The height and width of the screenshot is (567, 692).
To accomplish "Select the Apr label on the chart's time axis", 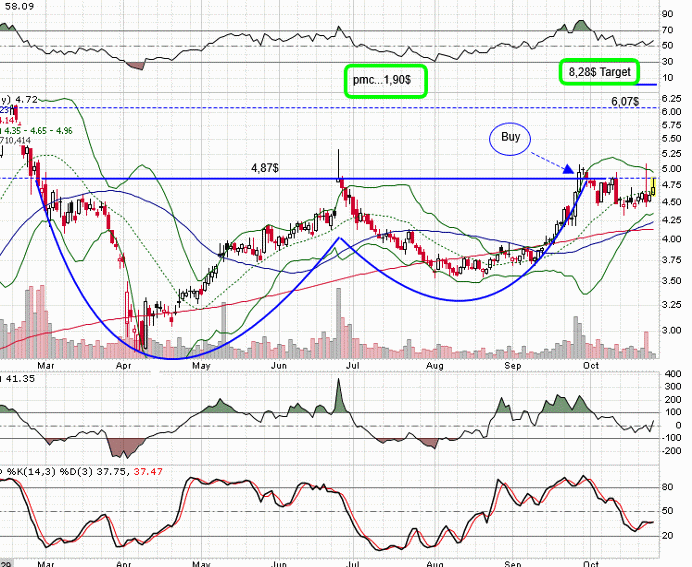I will coord(124,562).
